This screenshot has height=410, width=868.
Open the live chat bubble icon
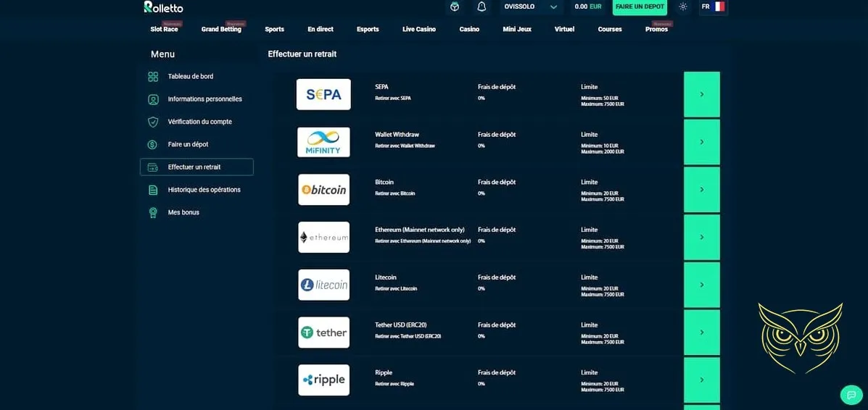(x=851, y=395)
